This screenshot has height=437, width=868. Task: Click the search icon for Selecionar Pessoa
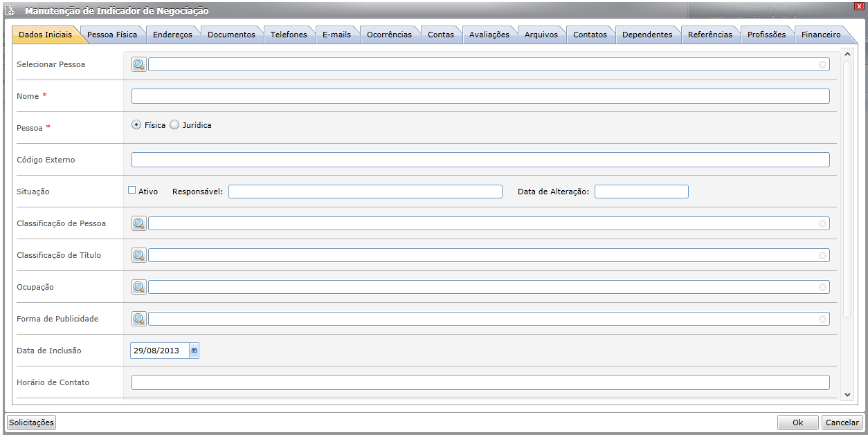coord(139,64)
